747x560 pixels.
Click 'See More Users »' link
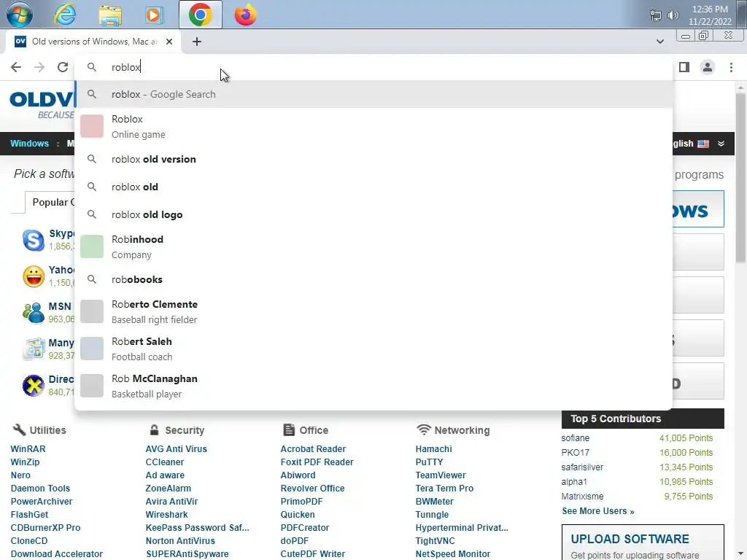click(x=598, y=511)
